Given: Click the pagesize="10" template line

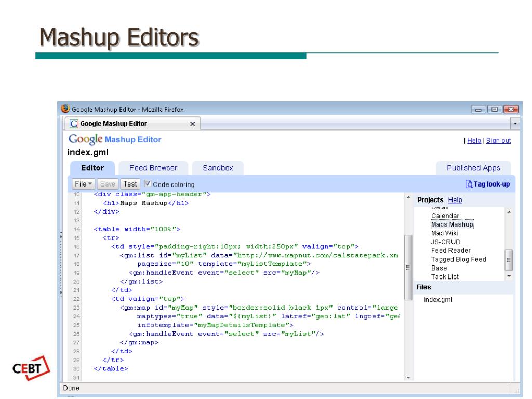Looking at the screenshot, I should pyautogui.click(x=224, y=264).
